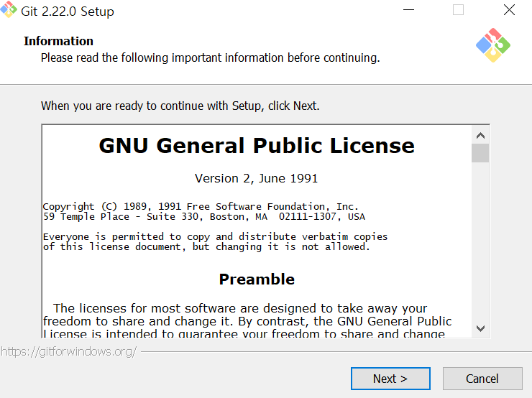
Task: Click the license scrollbar thumb
Action: pos(480,153)
